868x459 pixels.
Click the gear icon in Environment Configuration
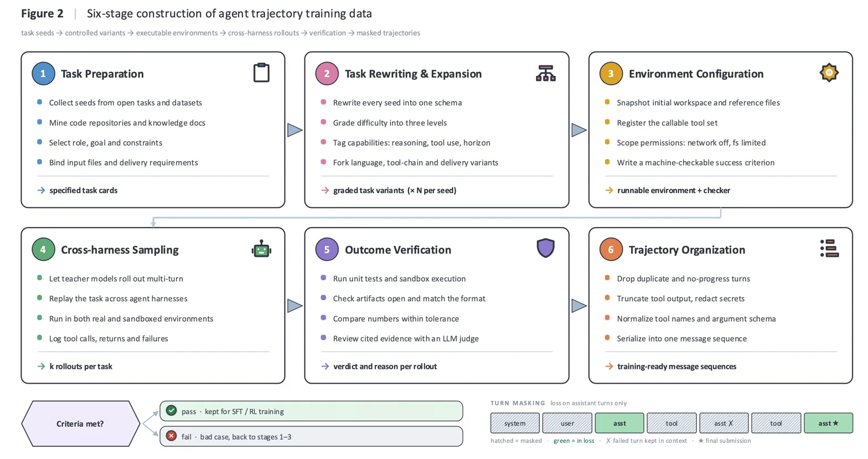pos(829,73)
